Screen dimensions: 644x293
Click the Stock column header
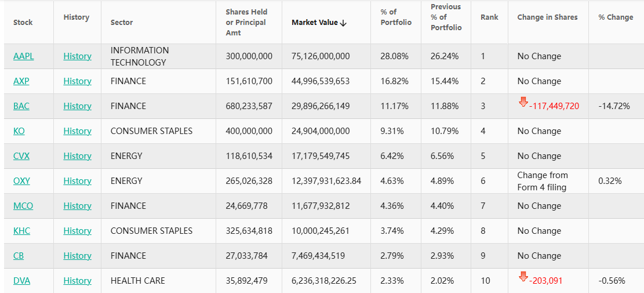(23, 23)
